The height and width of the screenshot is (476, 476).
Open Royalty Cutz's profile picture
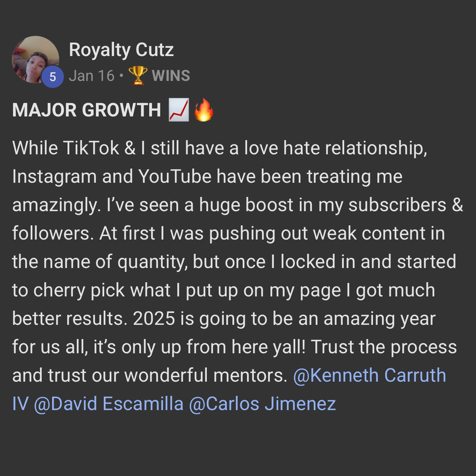tap(35, 59)
